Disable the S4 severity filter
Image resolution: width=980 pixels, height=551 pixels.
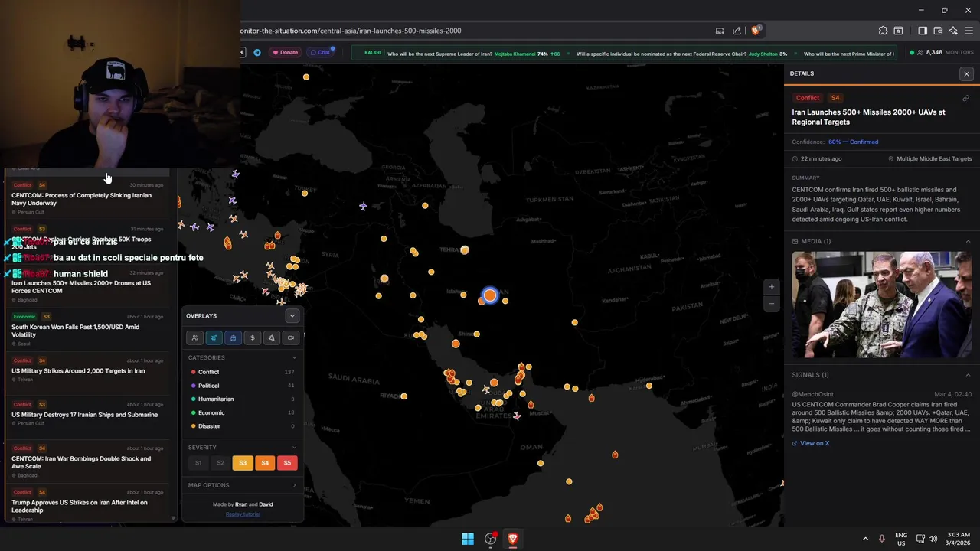click(265, 463)
